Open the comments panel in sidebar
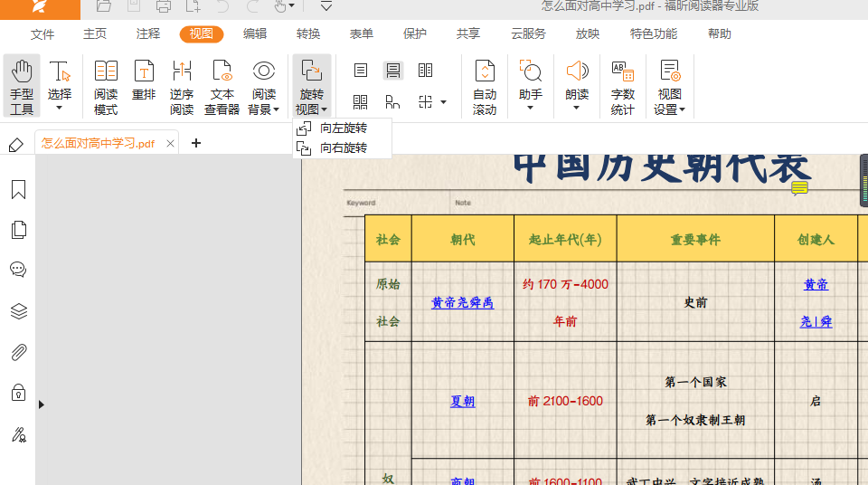The image size is (868, 485). click(18, 270)
